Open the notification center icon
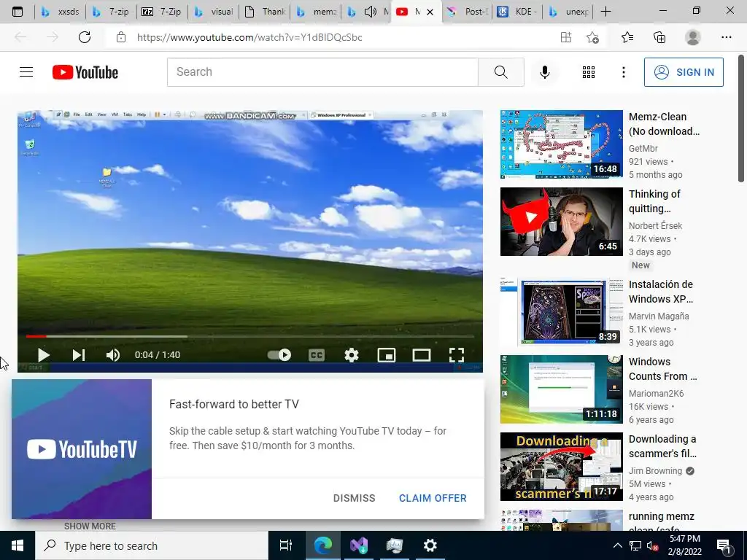Screen dimensions: 747x560 pyautogui.click(x=724, y=546)
